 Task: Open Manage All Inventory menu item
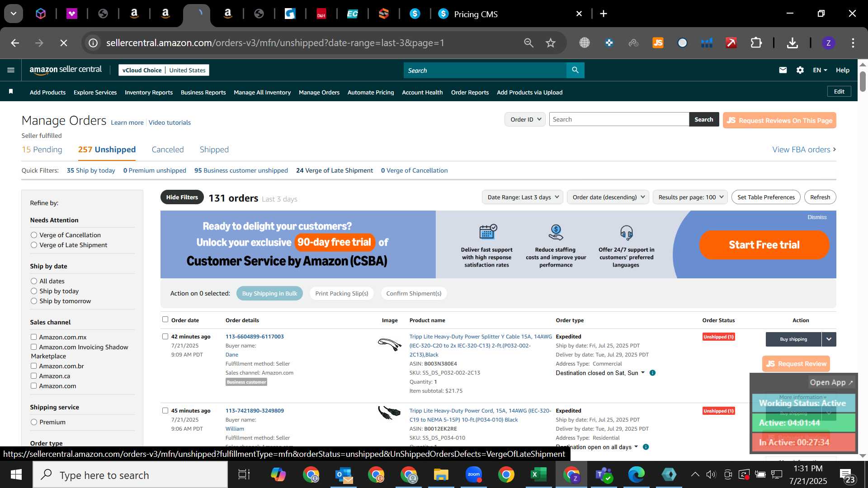[262, 92]
